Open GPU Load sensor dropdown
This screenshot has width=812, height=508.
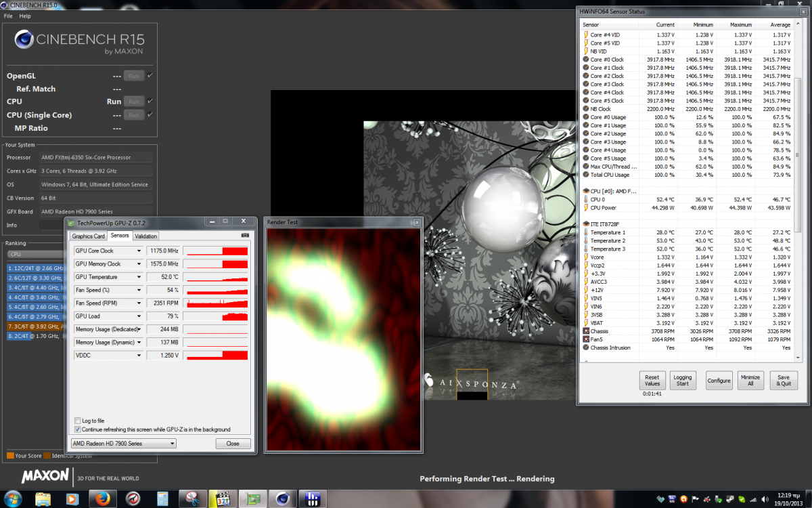pyautogui.click(x=139, y=316)
